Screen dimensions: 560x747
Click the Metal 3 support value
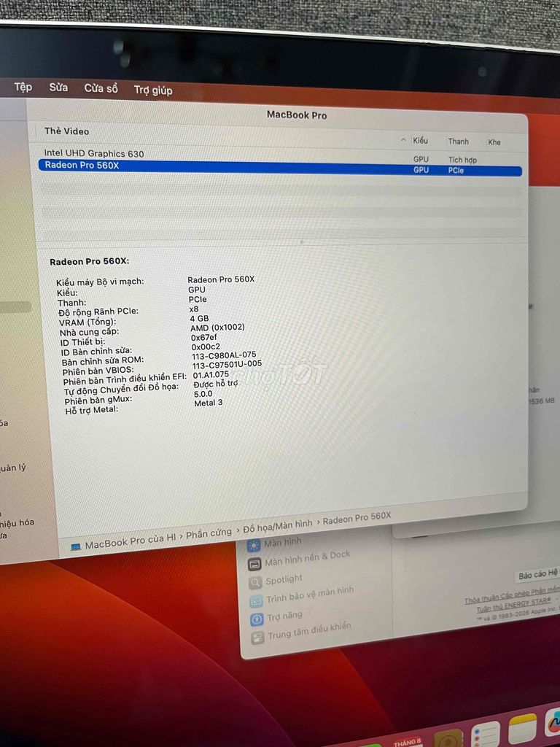pyautogui.click(x=209, y=403)
